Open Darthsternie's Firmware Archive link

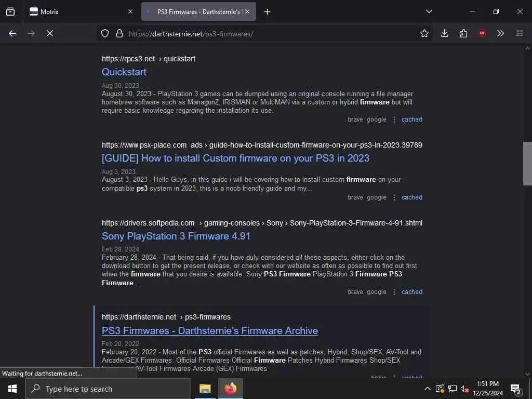[210, 330]
